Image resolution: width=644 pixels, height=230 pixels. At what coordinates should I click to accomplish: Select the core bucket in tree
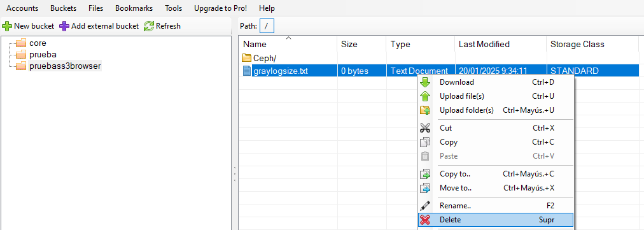tap(38, 43)
